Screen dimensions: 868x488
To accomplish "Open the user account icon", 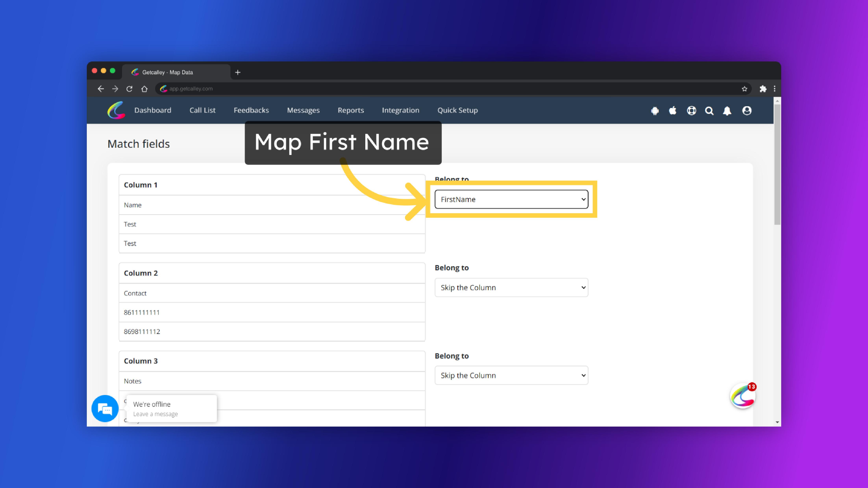I will (747, 111).
